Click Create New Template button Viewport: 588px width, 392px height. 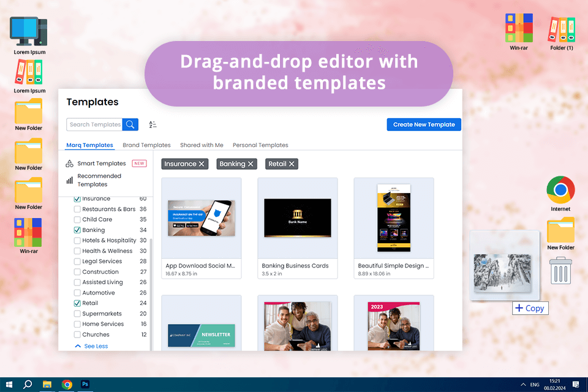[424, 124]
